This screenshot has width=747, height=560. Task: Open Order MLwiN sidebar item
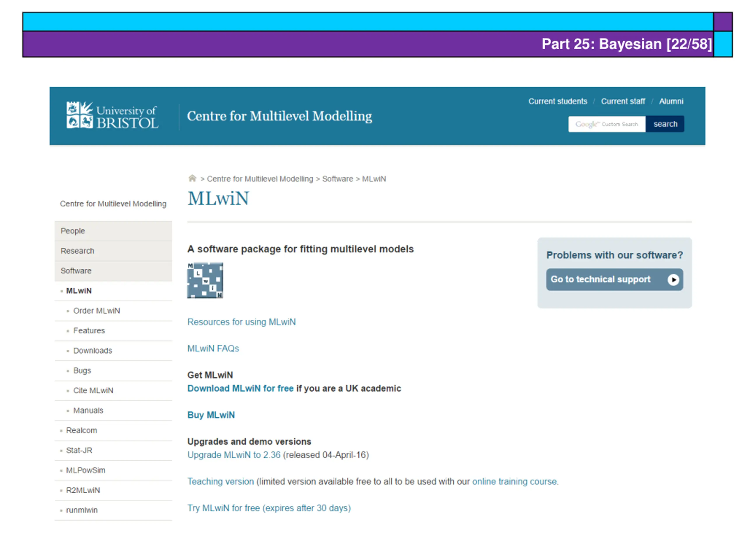point(113,311)
